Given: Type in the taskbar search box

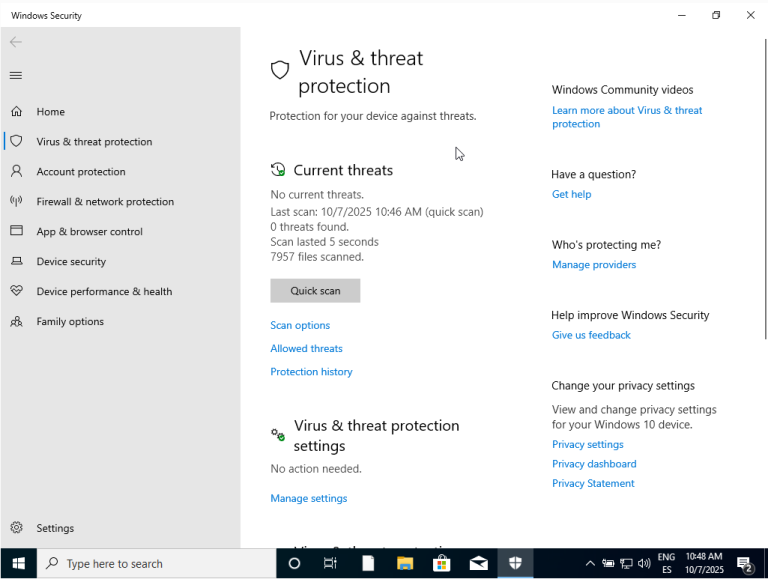Looking at the screenshot, I should 160,564.
